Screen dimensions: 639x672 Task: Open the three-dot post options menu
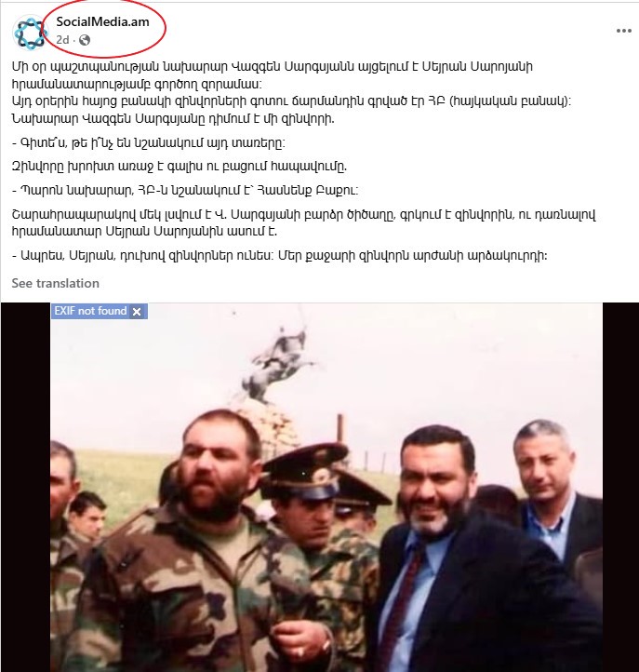[x=623, y=31]
